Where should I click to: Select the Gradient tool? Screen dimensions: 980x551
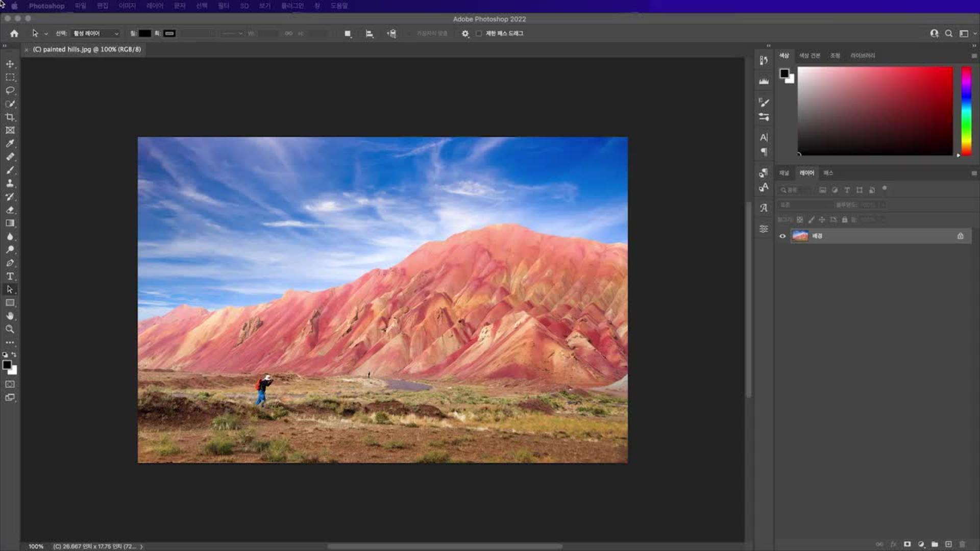click(10, 223)
